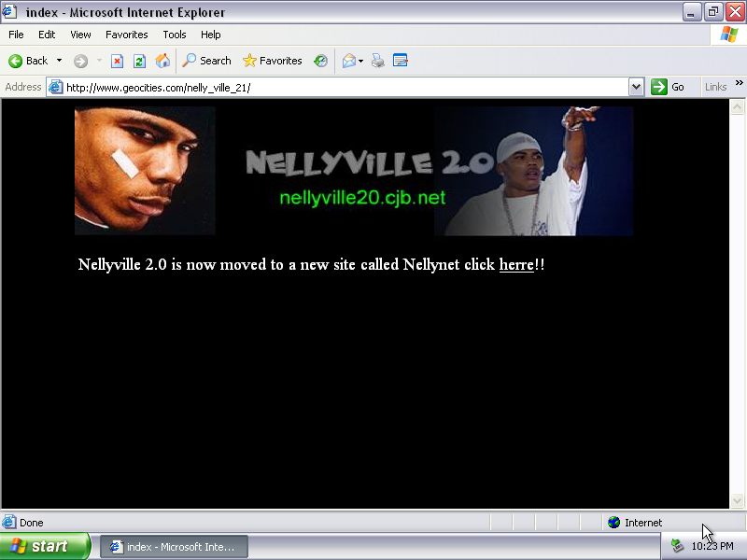Open the Tools menu
Image resolution: width=747 pixels, height=560 pixels.
(x=175, y=35)
